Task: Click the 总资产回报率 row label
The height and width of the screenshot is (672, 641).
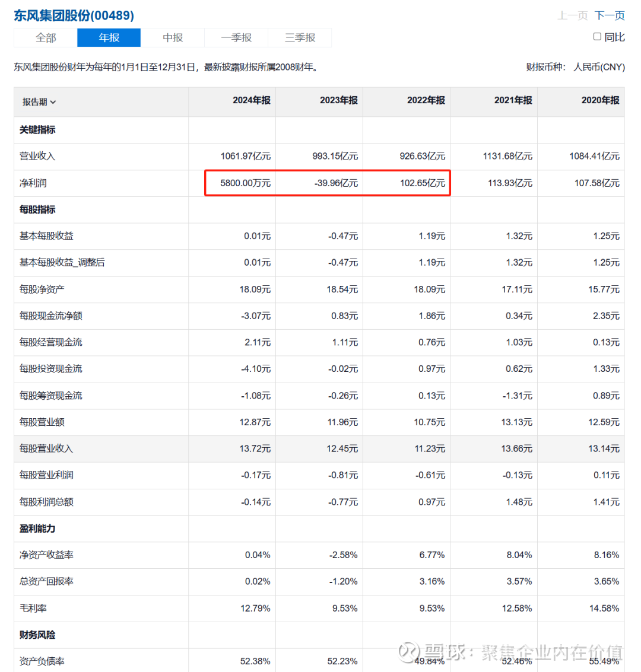Action: point(46,581)
